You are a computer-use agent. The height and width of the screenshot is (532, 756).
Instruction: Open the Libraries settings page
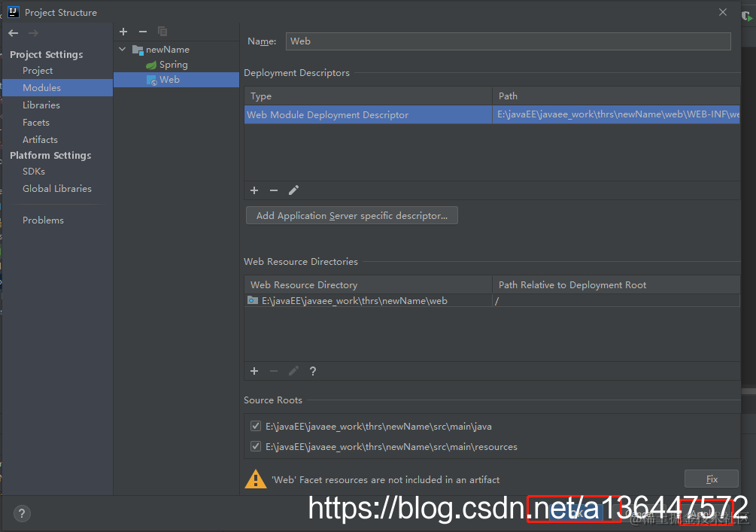(x=41, y=105)
